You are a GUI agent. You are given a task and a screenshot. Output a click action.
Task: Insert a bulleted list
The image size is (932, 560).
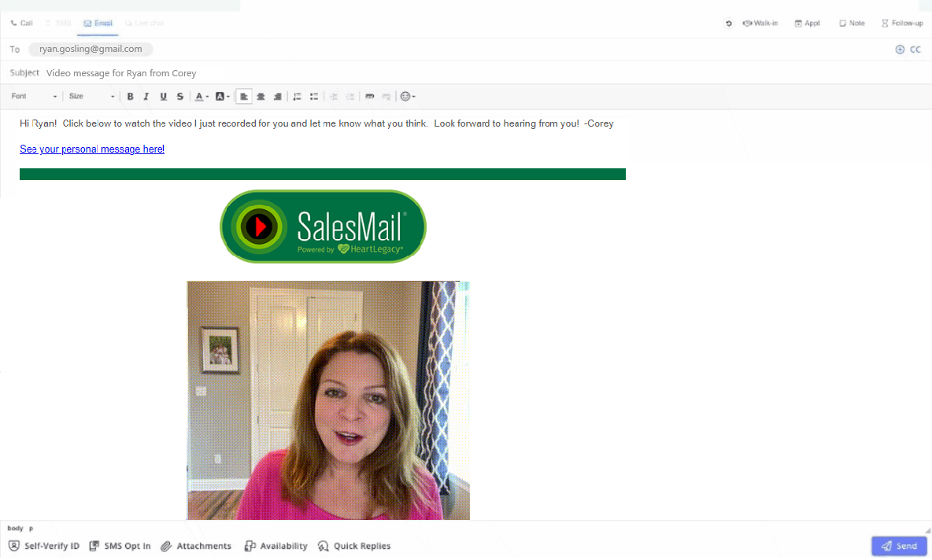(x=314, y=97)
